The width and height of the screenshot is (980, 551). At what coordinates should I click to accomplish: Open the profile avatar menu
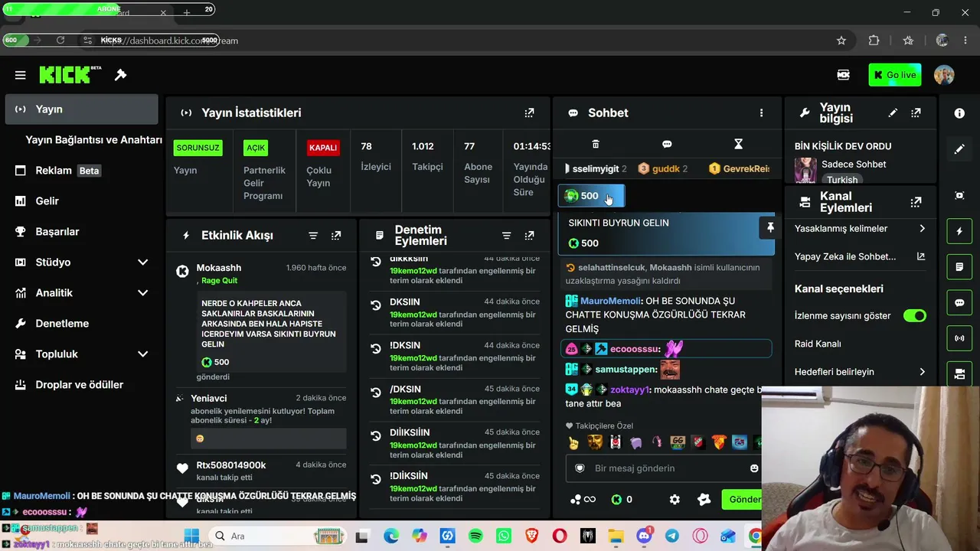point(944,75)
